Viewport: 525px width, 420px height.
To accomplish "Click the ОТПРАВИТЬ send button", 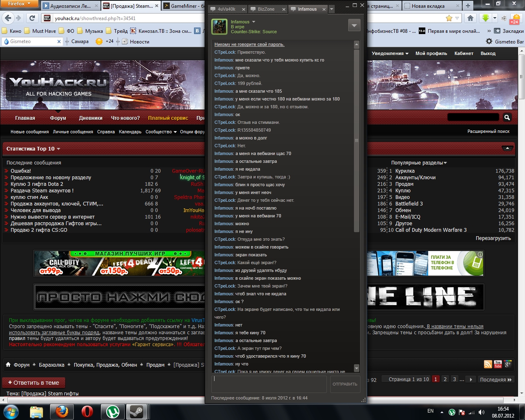I will pos(345,384).
